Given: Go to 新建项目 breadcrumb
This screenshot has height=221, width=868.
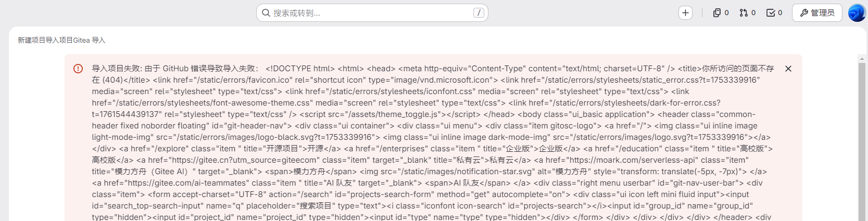Looking at the screenshot, I should coord(31,40).
